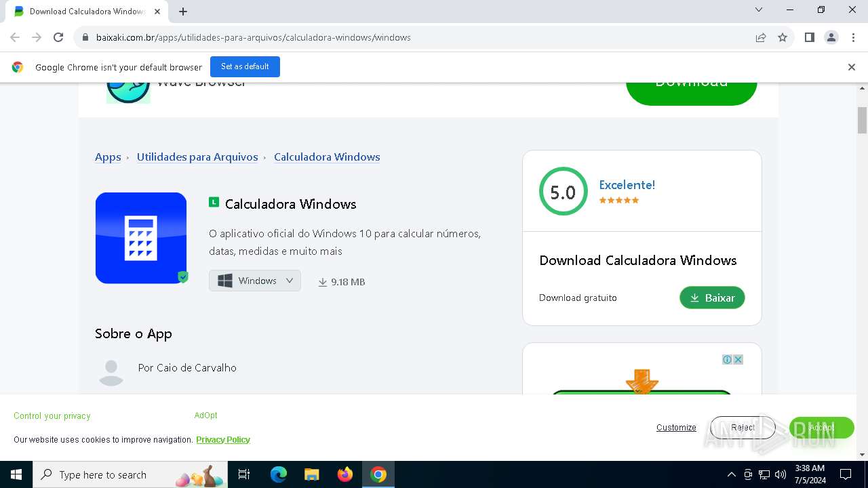Image resolution: width=868 pixels, height=488 pixels.
Task: Click the green Download ad button
Action: (x=691, y=94)
